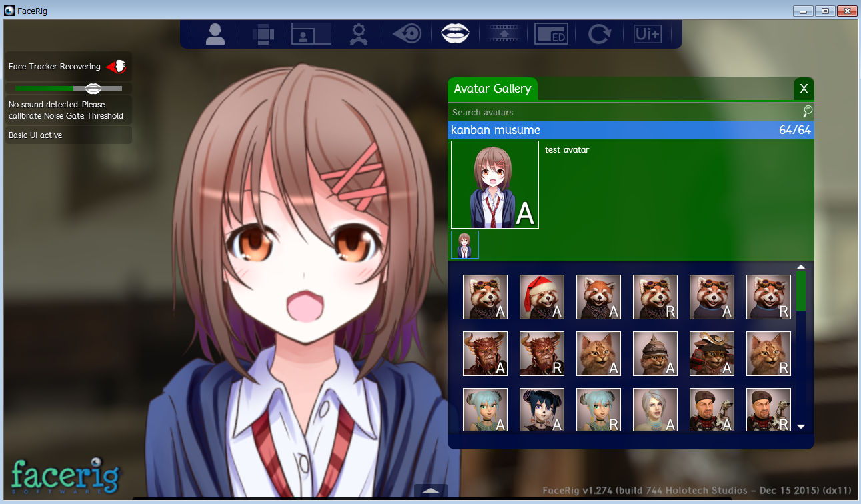Click the ED toolbar icon

click(x=552, y=33)
